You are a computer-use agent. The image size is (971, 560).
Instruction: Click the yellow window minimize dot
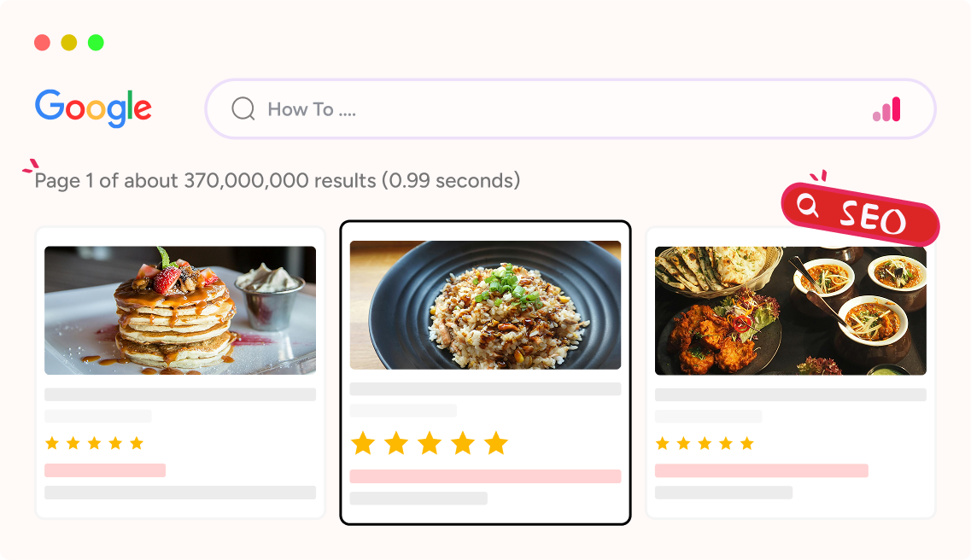click(x=69, y=43)
